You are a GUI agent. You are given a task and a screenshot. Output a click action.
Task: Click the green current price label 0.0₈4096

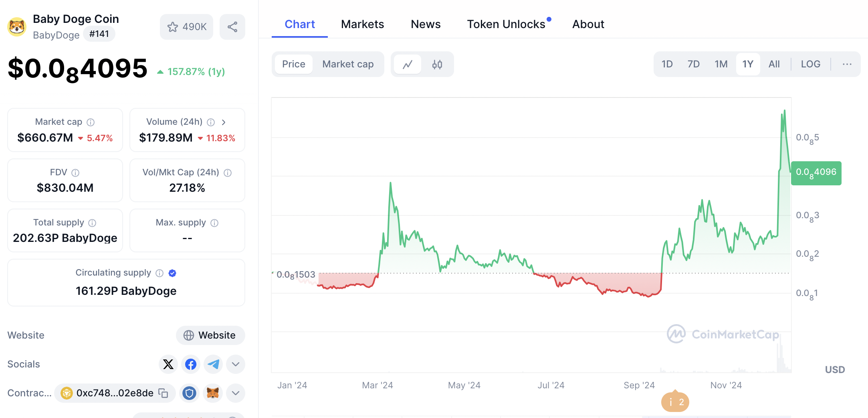[x=816, y=173]
